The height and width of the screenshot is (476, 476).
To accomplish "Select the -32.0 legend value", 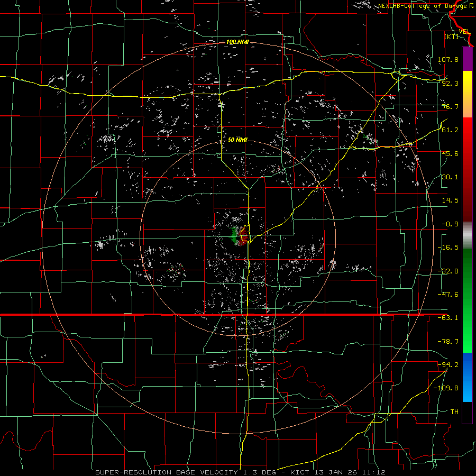I will tap(448, 271).
